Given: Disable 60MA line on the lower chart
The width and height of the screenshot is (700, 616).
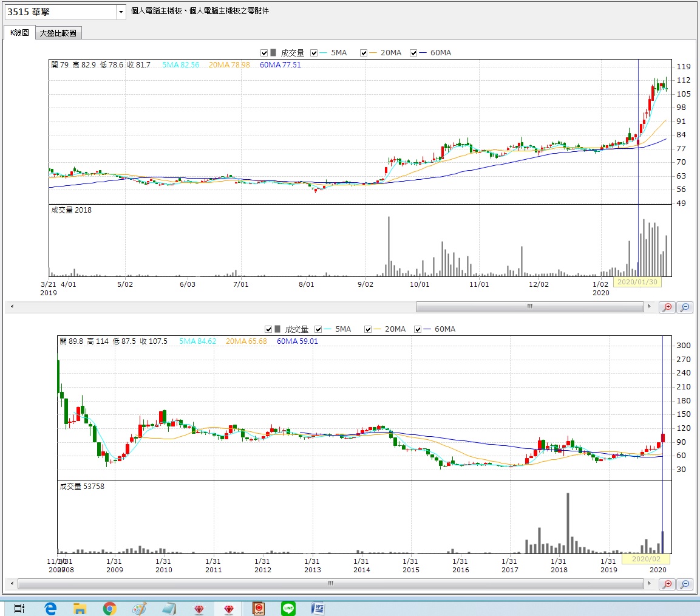Looking at the screenshot, I should (x=418, y=329).
